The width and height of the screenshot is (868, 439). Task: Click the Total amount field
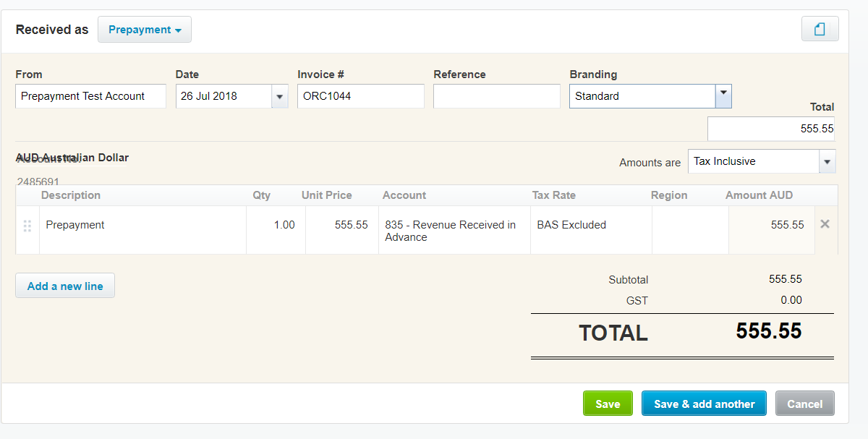pos(770,129)
